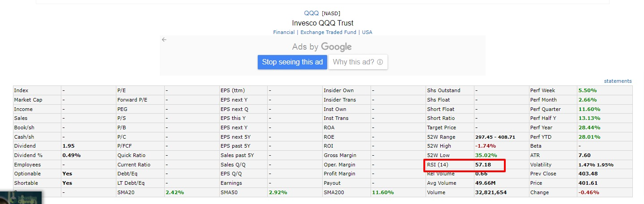This screenshot has width=644, height=204.
Task: Click the EPS past 5Y label
Action: click(x=235, y=146)
